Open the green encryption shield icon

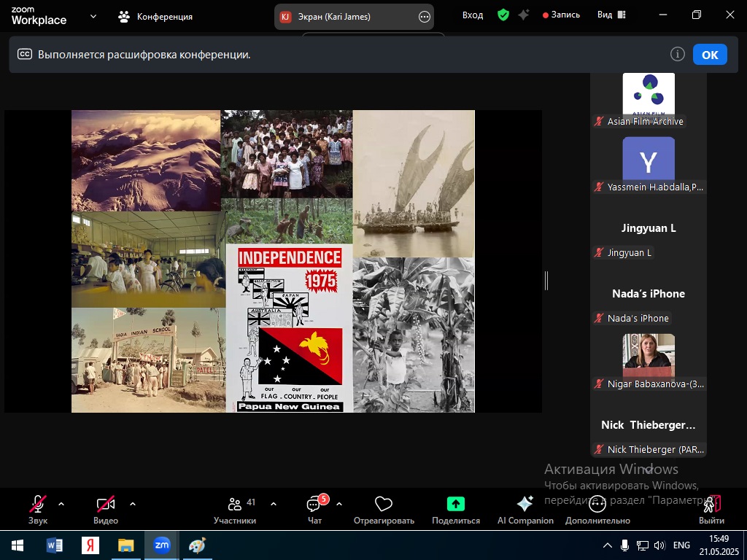503,15
